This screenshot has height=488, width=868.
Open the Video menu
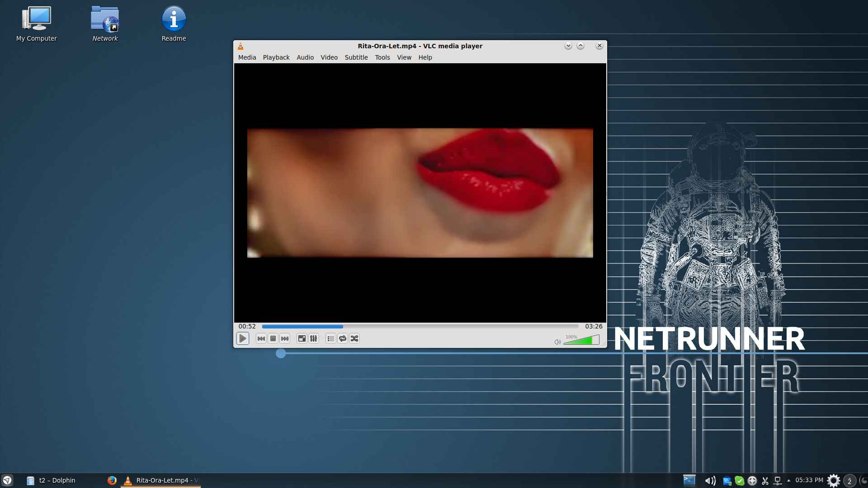[329, 57]
